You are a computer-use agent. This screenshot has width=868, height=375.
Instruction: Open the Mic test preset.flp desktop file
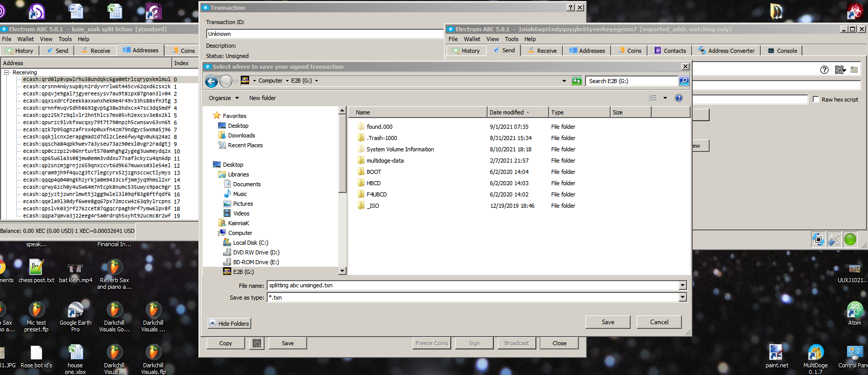[x=36, y=317]
